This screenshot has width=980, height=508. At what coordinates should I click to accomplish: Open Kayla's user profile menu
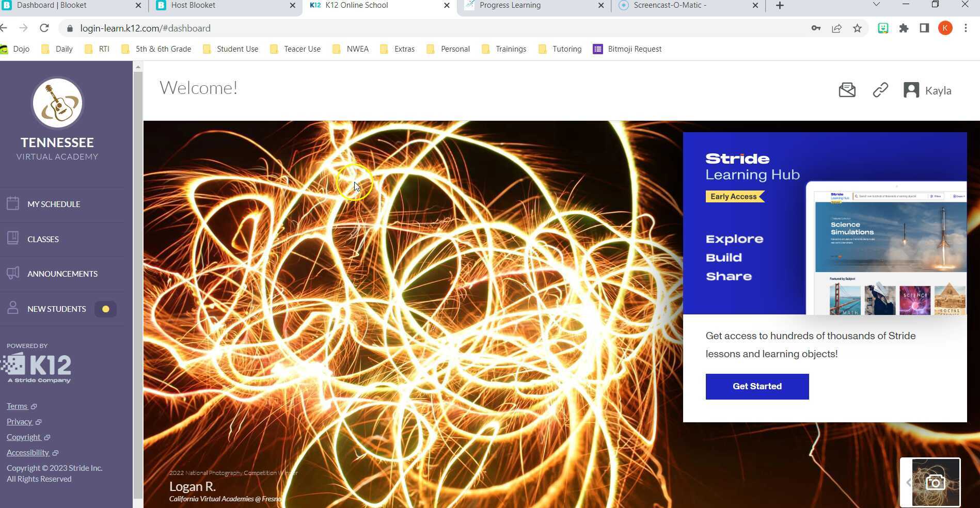point(927,90)
